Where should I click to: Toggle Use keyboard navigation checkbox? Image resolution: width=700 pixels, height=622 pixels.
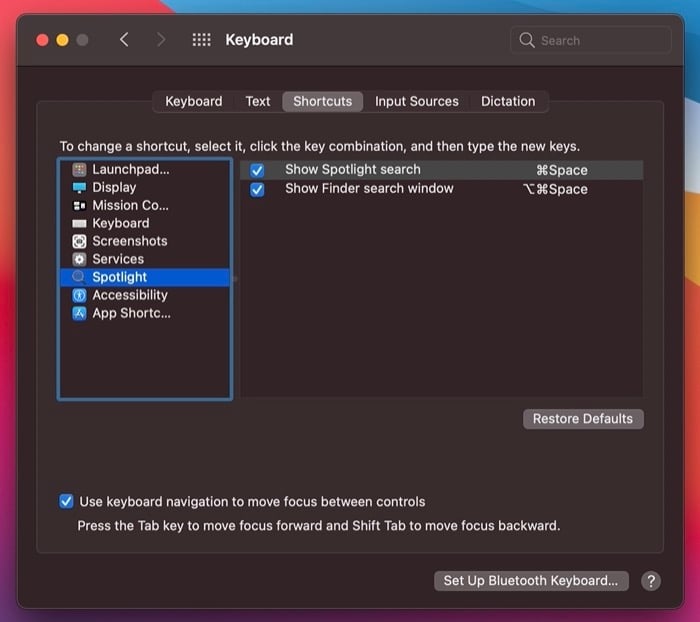tap(66, 501)
